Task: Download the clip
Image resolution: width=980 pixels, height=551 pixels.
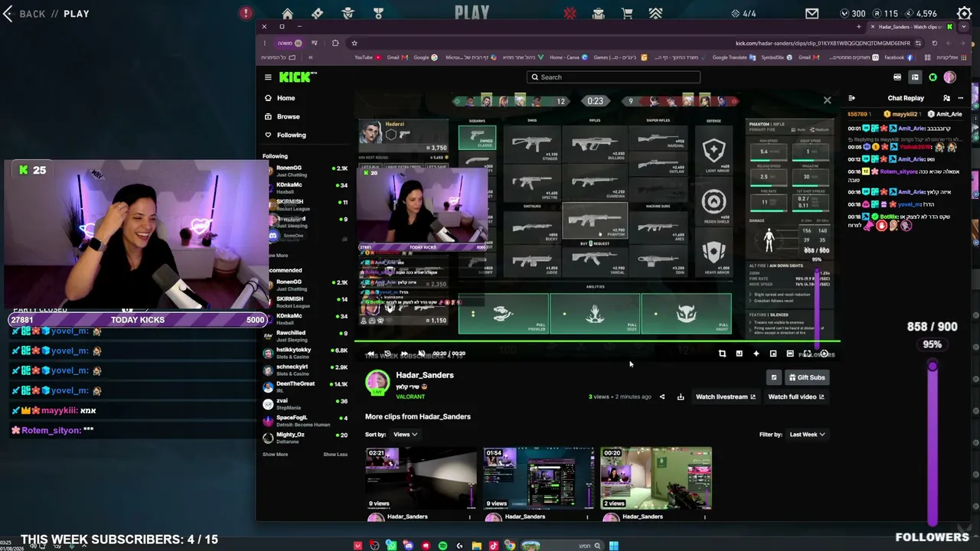Action: [x=681, y=397]
